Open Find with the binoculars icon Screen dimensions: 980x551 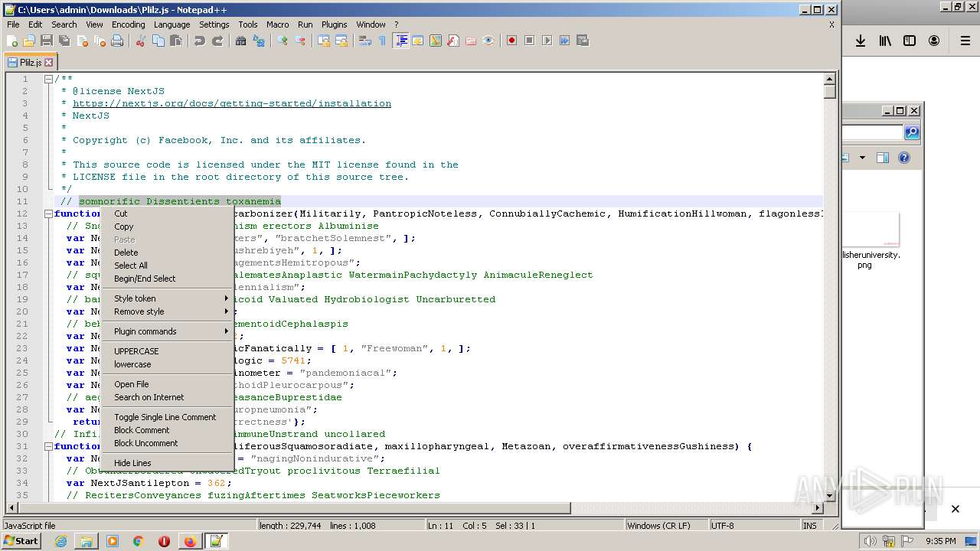241,41
